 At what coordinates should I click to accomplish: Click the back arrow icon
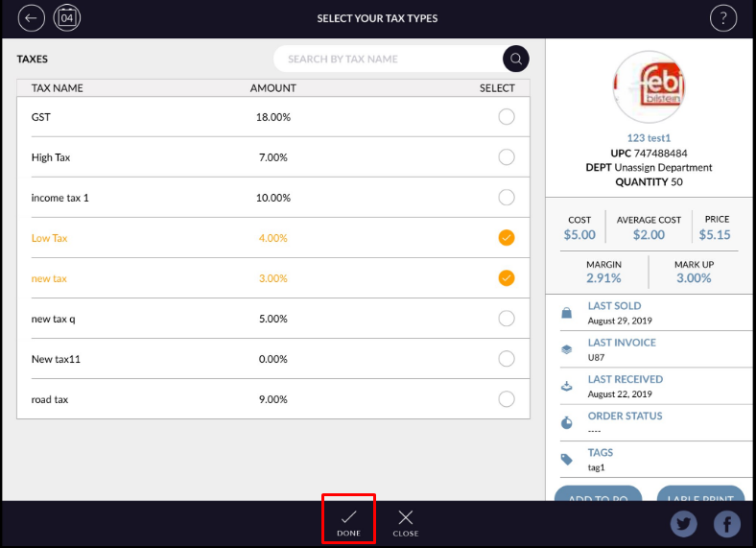point(32,18)
